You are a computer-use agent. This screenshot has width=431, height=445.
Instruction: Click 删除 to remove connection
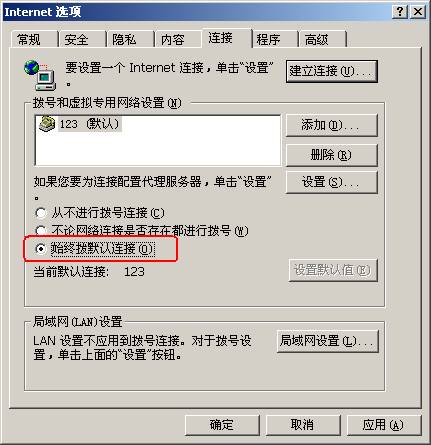tap(332, 155)
